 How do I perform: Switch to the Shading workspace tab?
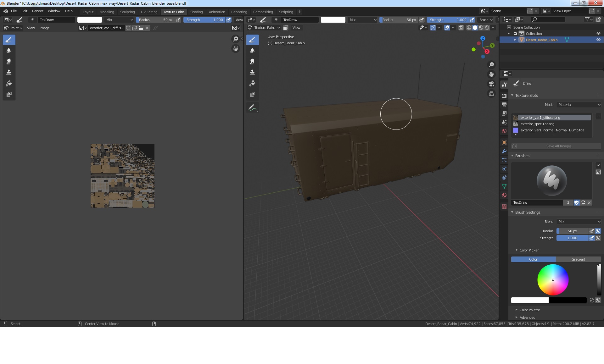pyautogui.click(x=196, y=12)
